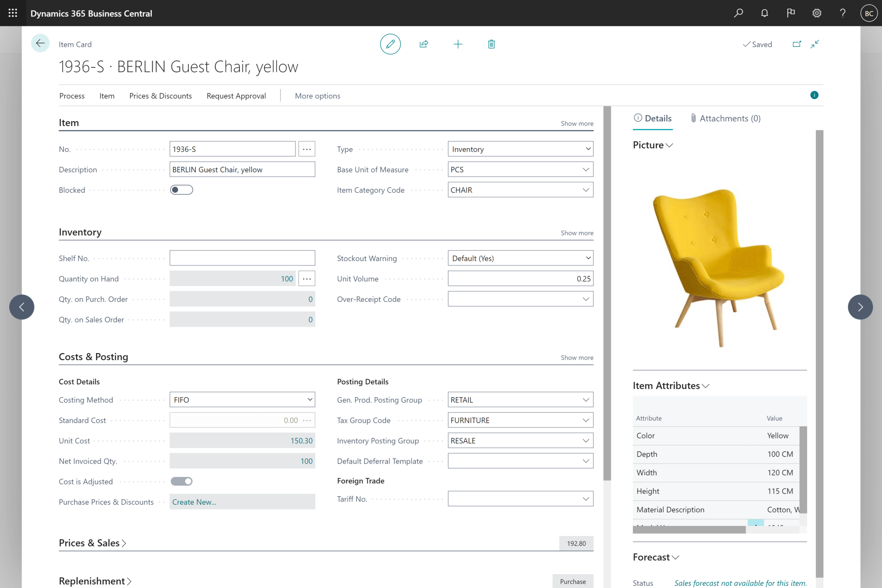Screen dimensions: 882x588
Task: Switch to the Attachments tab
Action: [725, 118]
